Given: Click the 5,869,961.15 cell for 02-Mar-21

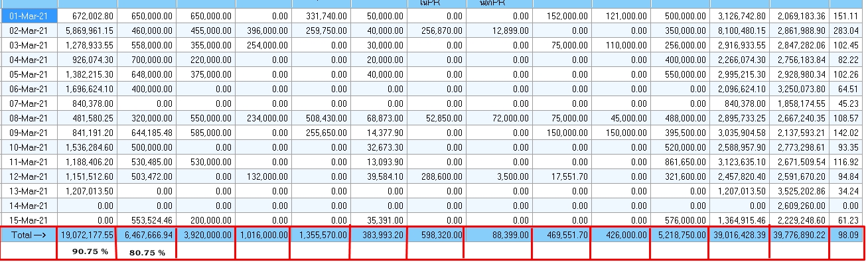Looking at the screenshot, I should click(88, 30).
